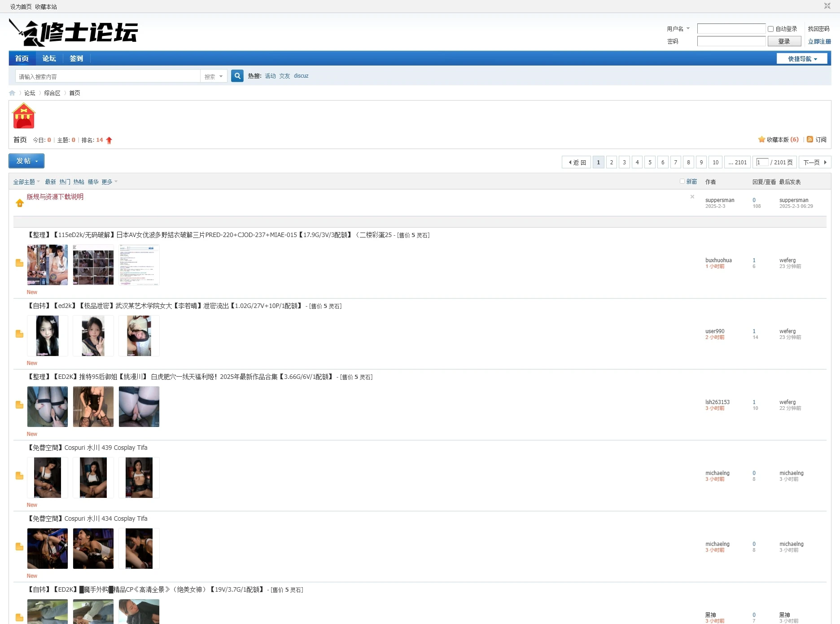Open the 签到 navigation tab
This screenshot has height=624, width=840.
tap(76, 58)
